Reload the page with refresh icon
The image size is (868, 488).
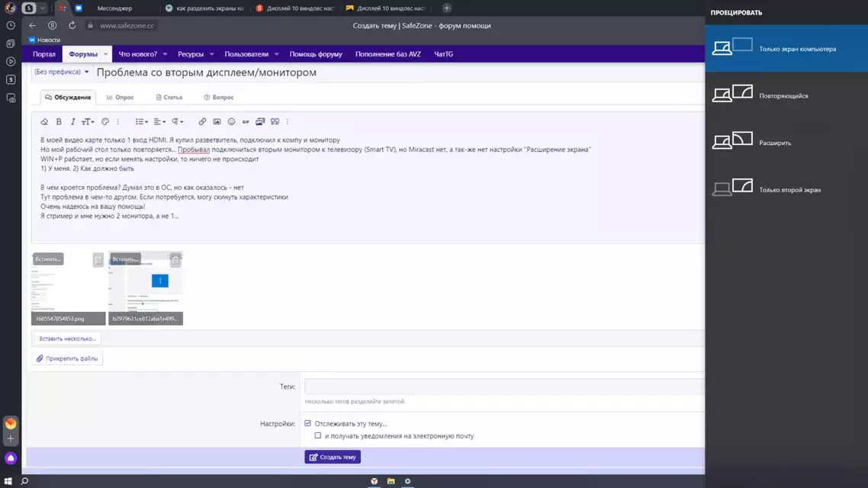[x=72, y=25]
